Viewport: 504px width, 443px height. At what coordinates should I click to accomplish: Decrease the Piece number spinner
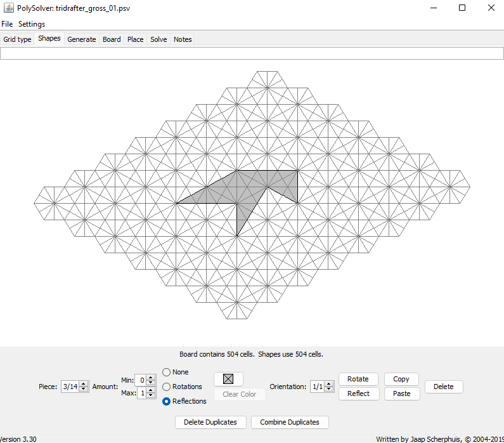pyautogui.click(x=84, y=389)
